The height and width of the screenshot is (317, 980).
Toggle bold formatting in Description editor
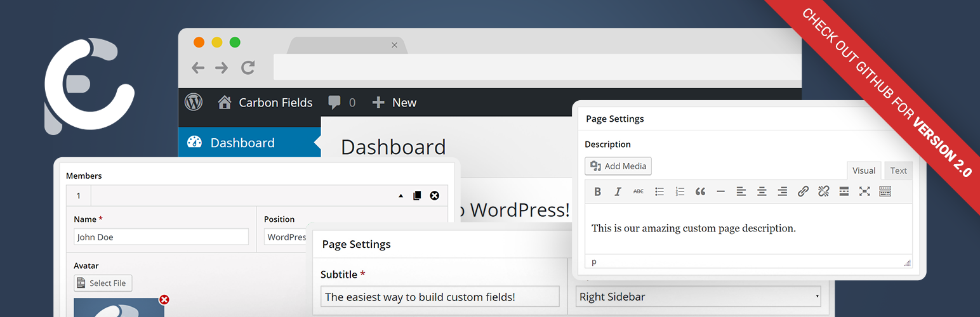point(597,191)
